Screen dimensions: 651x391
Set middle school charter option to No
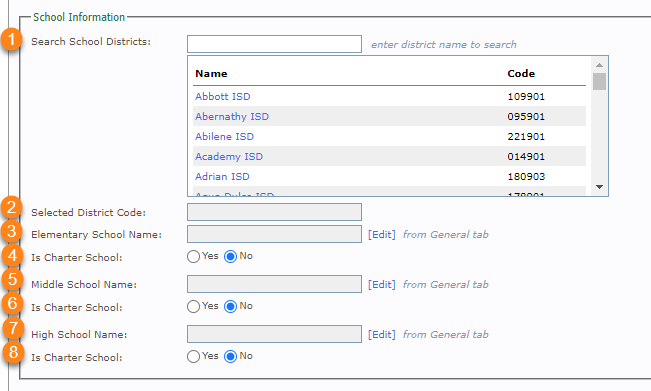[230, 306]
